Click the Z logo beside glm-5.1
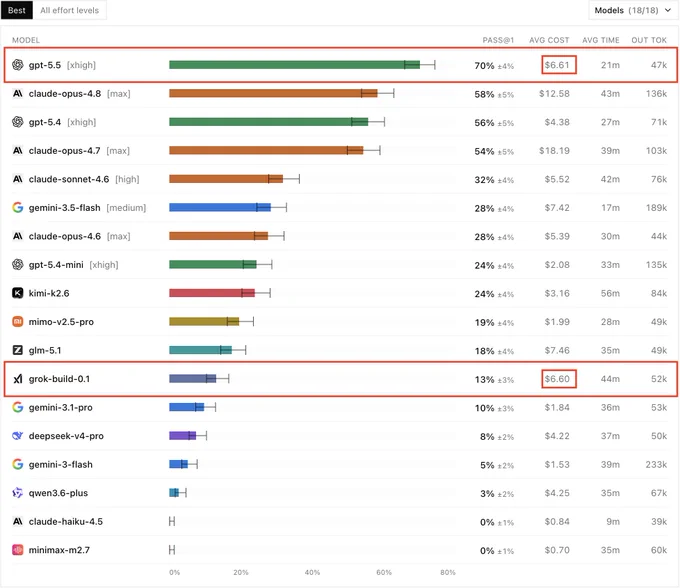Viewport: 680px width, 588px height. click(17, 350)
